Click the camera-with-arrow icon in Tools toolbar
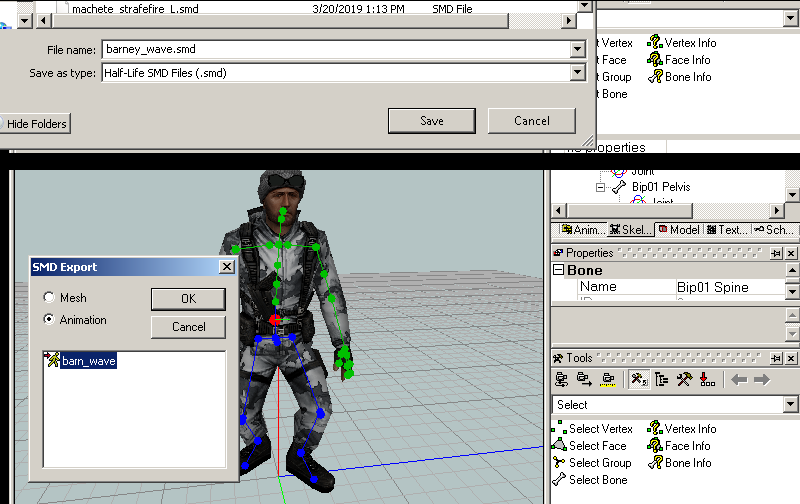 coord(584,380)
